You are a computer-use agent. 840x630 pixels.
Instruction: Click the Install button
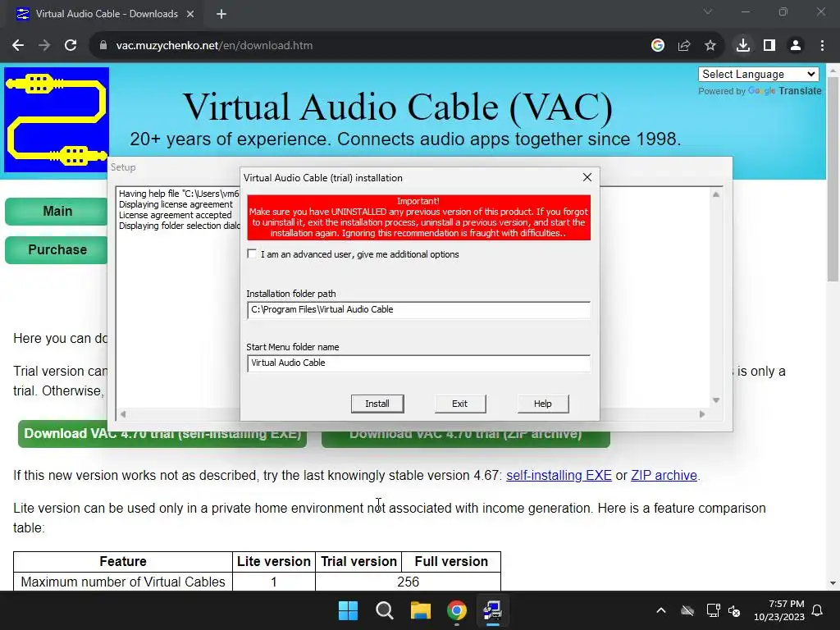(377, 404)
